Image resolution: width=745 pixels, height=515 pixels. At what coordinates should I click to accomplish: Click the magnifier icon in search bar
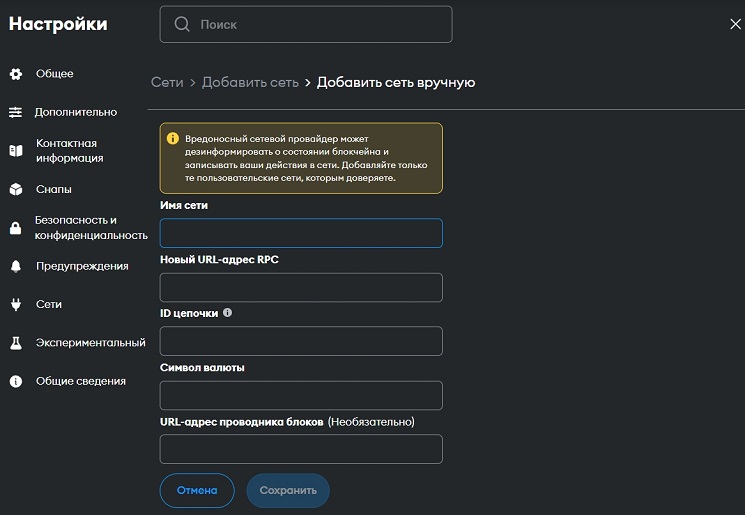click(x=181, y=24)
